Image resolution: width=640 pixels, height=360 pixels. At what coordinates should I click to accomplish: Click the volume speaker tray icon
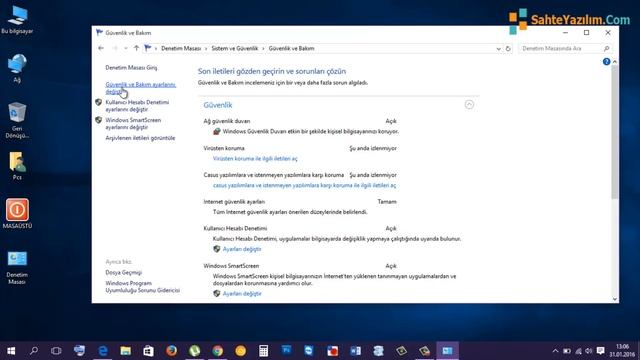(589, 351)
